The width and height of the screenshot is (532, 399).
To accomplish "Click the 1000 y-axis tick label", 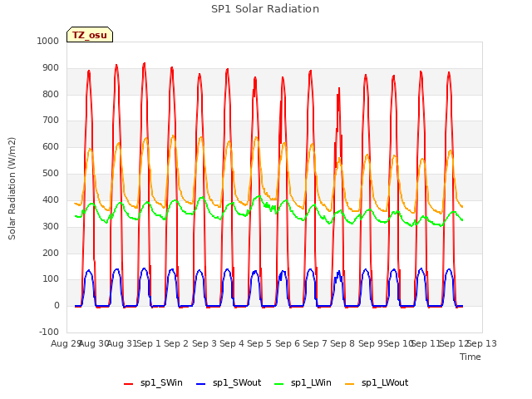I will point(48,41).
